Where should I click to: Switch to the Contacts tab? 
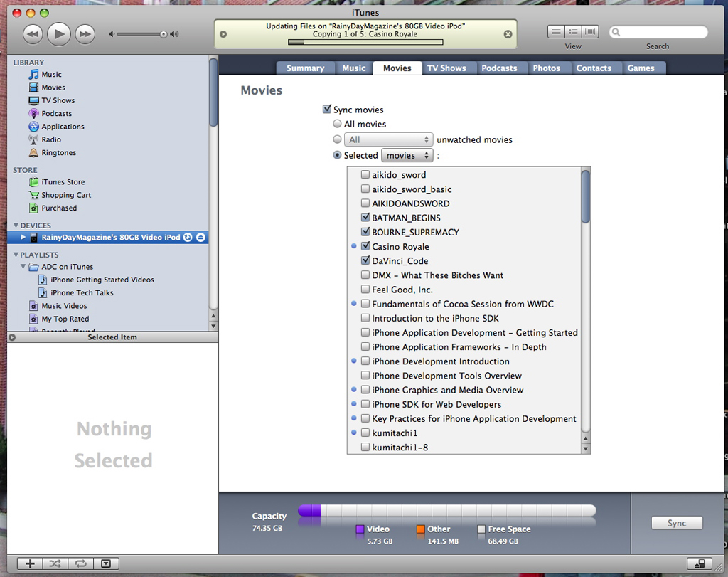[x=594, y=68]
